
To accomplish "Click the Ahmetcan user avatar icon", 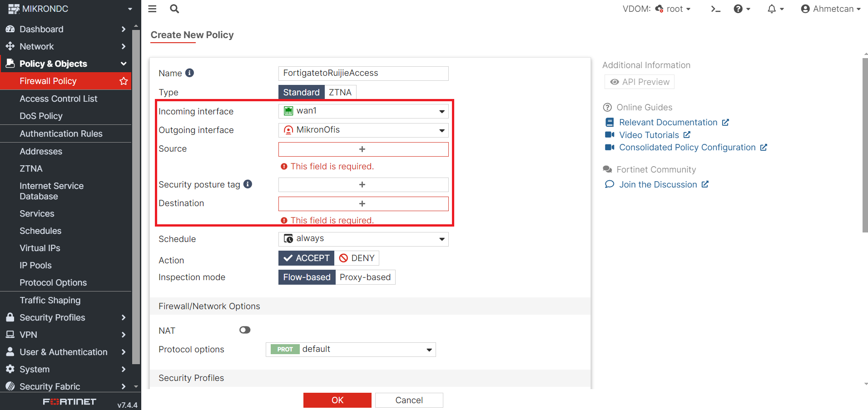I will 805,9.
